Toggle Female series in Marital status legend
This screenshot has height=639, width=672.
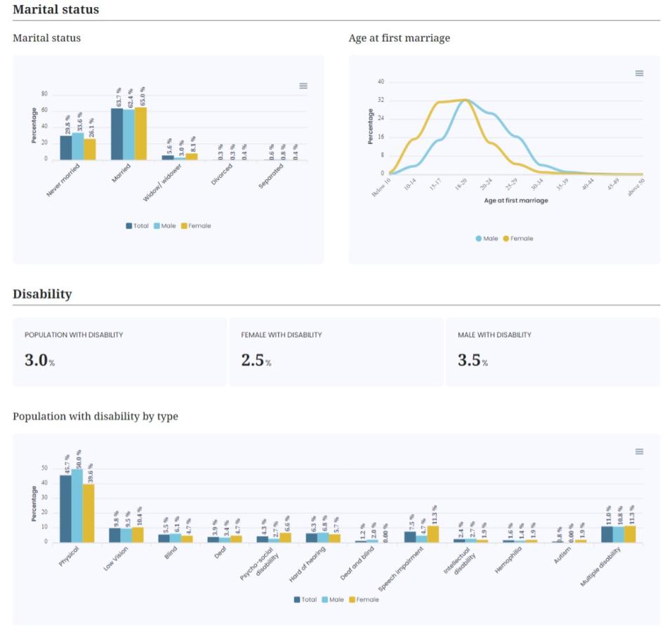196,226
